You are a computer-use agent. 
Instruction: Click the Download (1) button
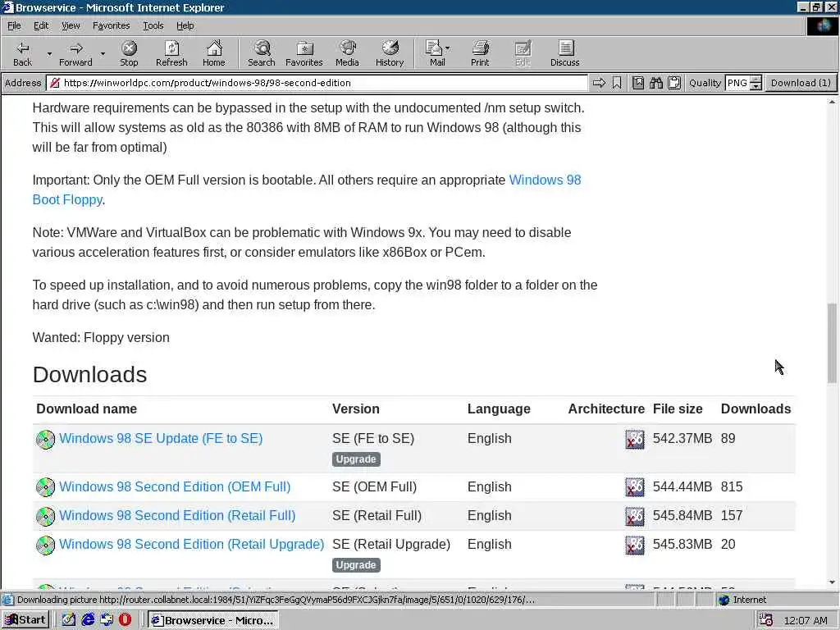(801, 83)
